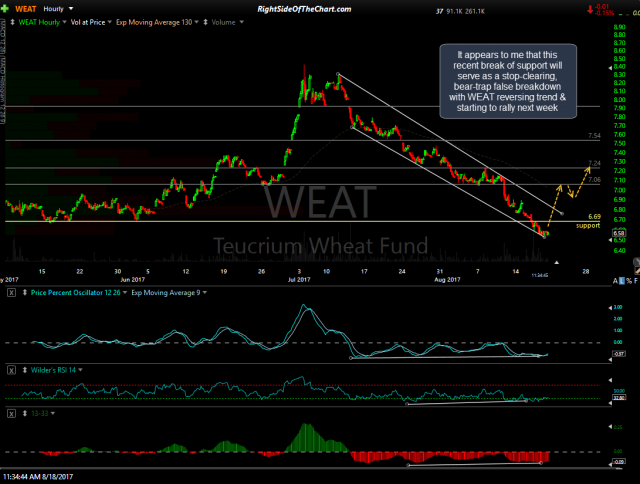Open the WEAT Hourly plot dropdown
The width and height of the screenshot is (640, 484).
coord(64,22)
